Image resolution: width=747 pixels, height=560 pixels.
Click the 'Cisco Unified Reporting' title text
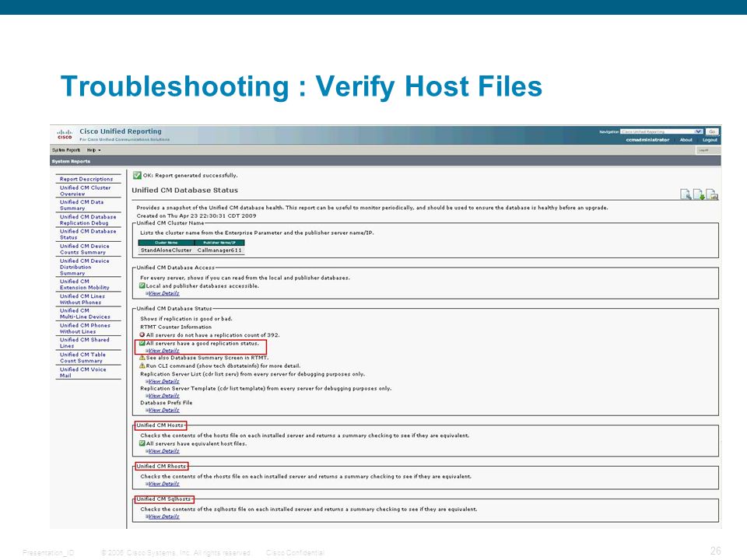tap(121, 131)
